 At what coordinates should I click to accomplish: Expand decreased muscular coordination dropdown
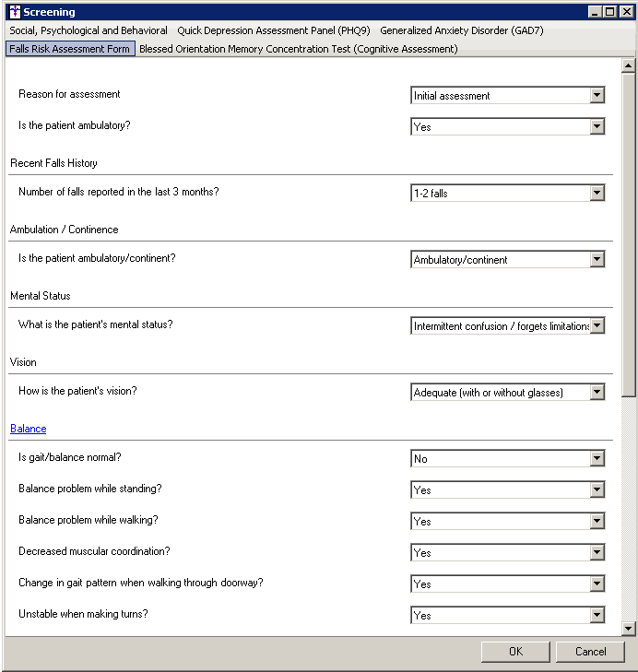tap(597, 552)
